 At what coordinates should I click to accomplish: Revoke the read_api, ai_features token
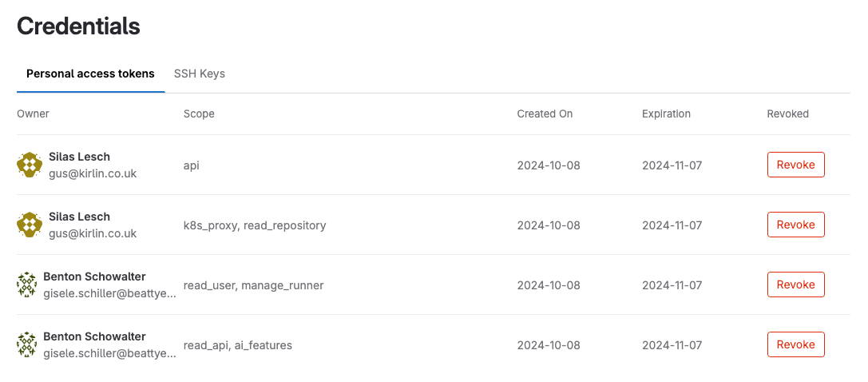795,344
